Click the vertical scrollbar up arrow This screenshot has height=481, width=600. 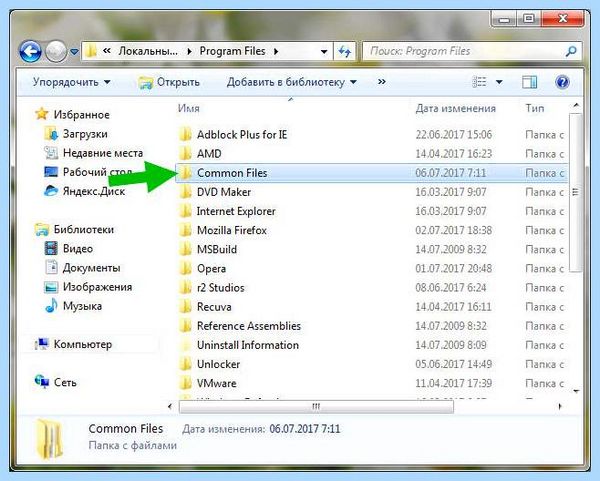[x=576, y=105]
